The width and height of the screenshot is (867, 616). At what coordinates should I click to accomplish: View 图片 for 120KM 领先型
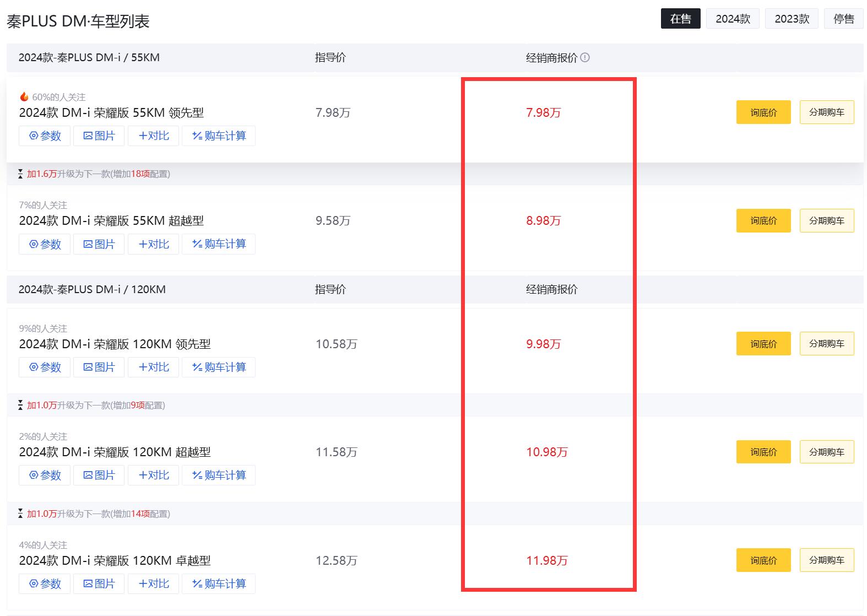99,367
